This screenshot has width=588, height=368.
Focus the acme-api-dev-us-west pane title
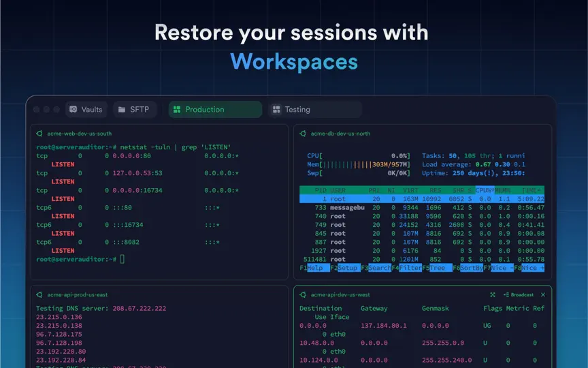pos(340,295)
